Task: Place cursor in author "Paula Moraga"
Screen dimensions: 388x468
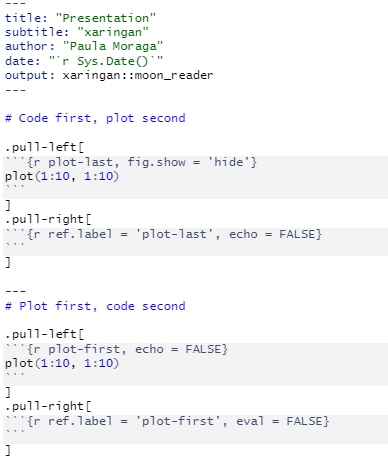Action: click(113, 46)
